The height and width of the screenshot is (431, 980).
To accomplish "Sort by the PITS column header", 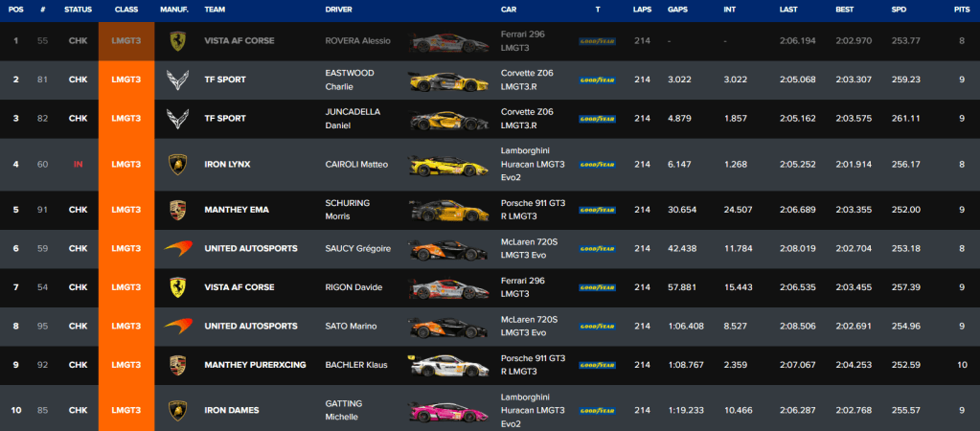I will (x=962, y=10).
